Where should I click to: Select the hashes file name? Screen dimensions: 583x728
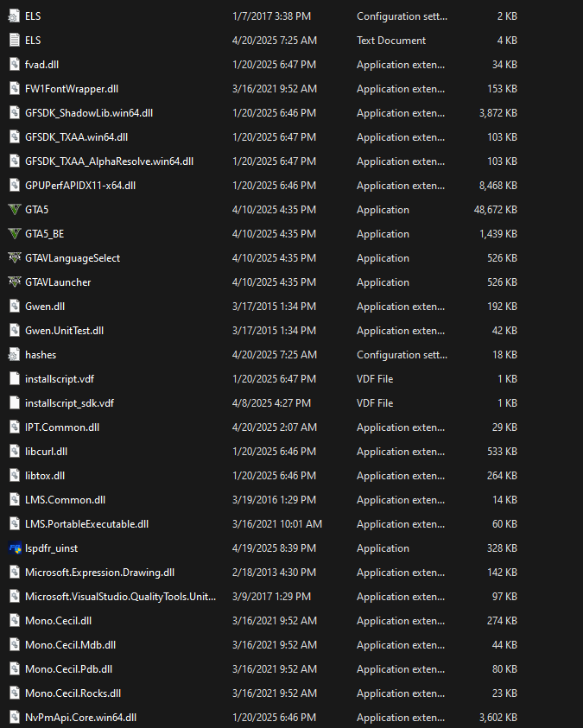coord(41,355)
